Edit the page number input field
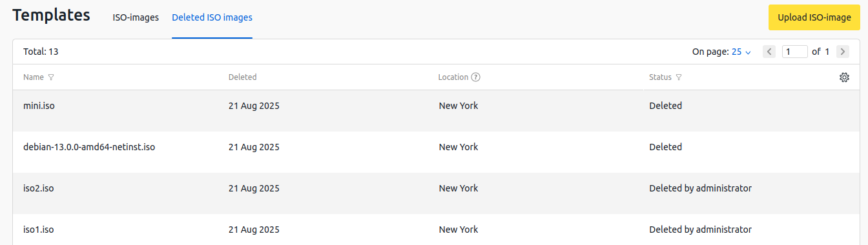The height and width of the screenshot is (245, 868). (795, 52)
